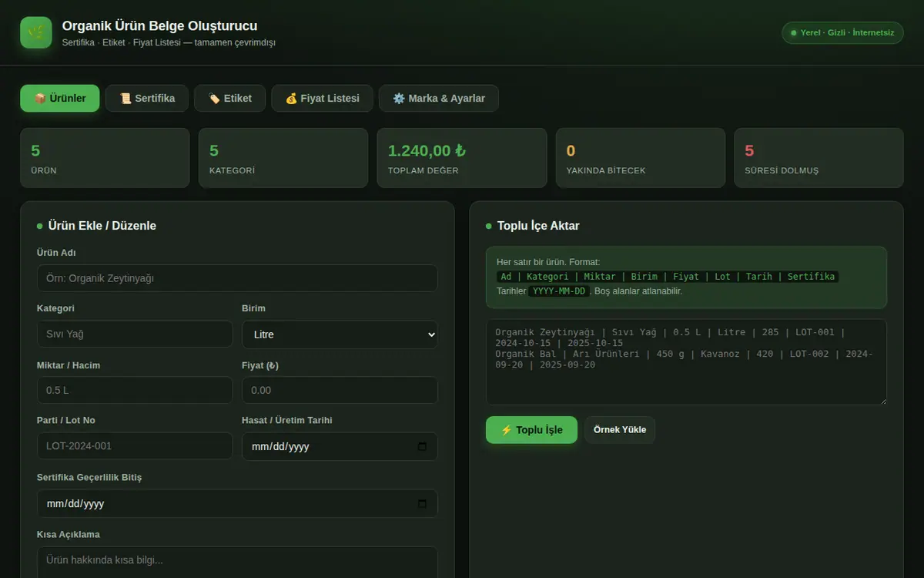Click the TOPLAM DEĞER 1.240,00 ₺ card

pyautogui.click(x=462, y=158)
